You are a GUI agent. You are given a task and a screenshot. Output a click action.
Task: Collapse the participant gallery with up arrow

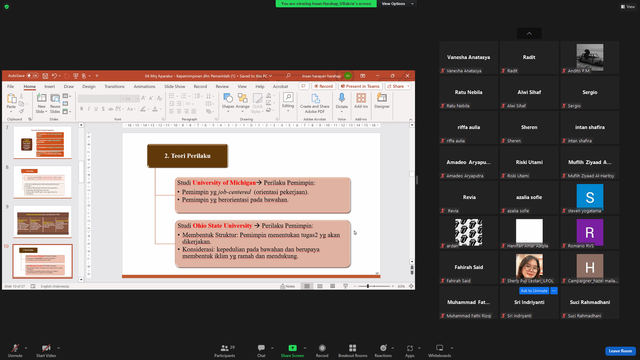[529, 33]
